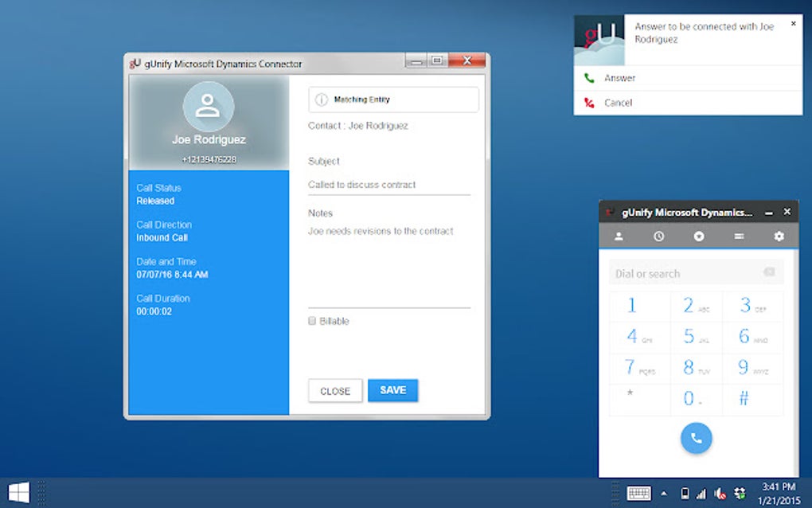Show hidden tray icons arrow
Image resolution: width=812 pixels, height=508 pixels.
(664, 494)
